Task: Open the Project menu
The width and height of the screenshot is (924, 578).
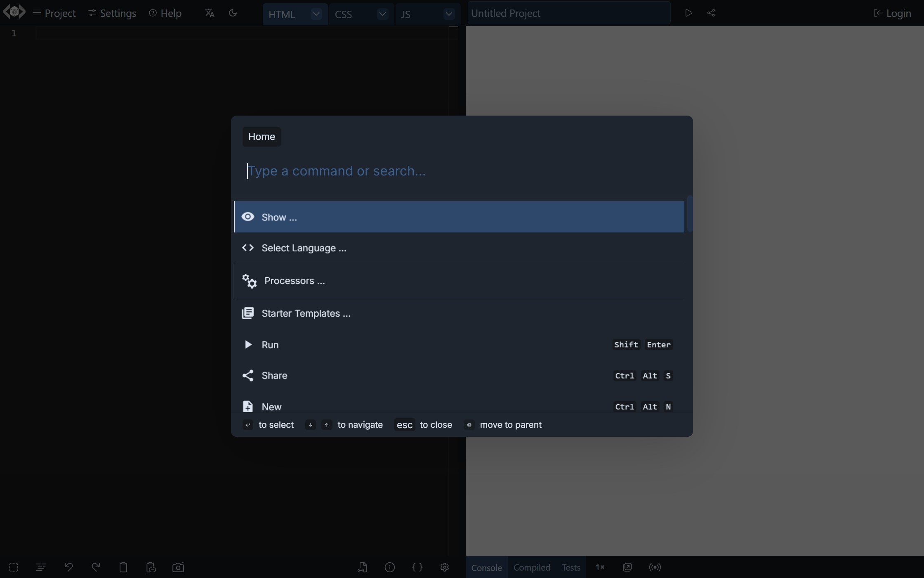Action: point(54,13)
